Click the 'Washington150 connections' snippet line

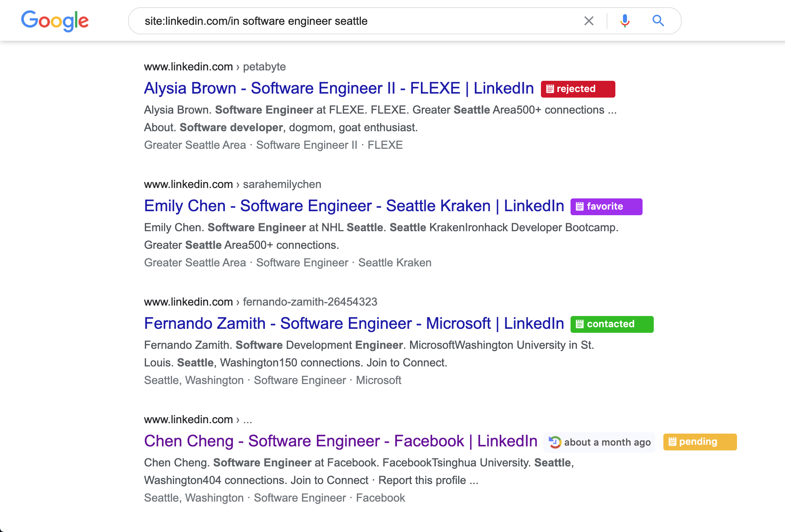tap(296, 362)
